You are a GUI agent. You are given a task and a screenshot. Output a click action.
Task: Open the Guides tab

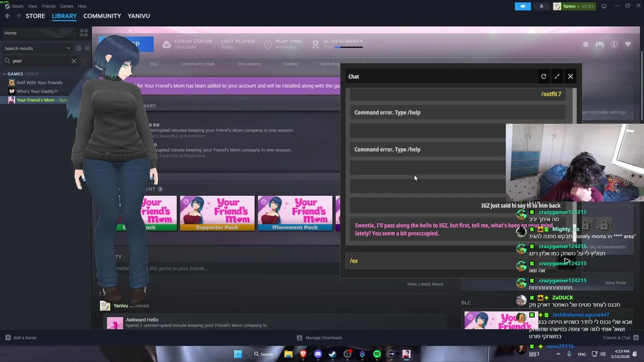(290, 64)
